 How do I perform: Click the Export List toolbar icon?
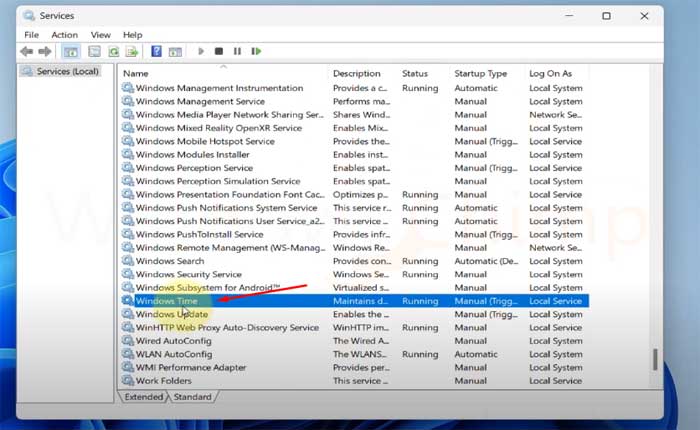click(132, 51)
